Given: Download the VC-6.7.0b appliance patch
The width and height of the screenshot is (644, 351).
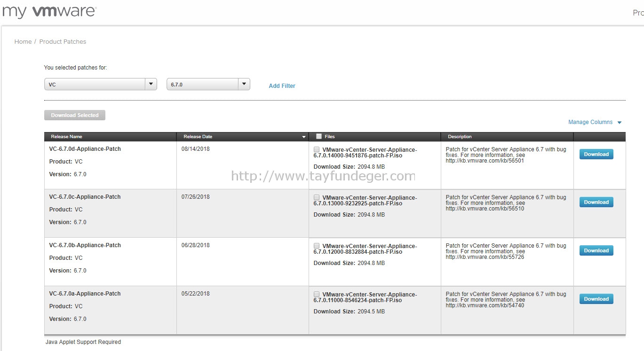Looking at the screenshot, I should 596,250.
